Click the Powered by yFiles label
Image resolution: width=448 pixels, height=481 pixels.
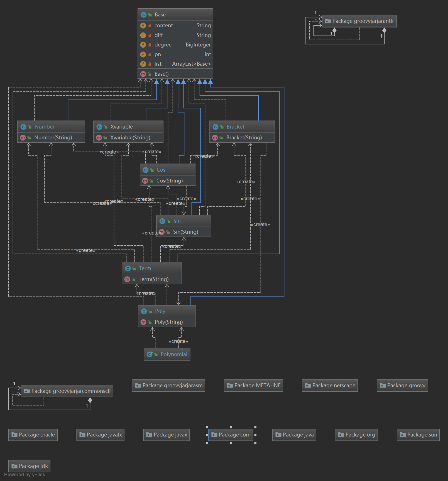pyautogui.click(x=25, y=475)
